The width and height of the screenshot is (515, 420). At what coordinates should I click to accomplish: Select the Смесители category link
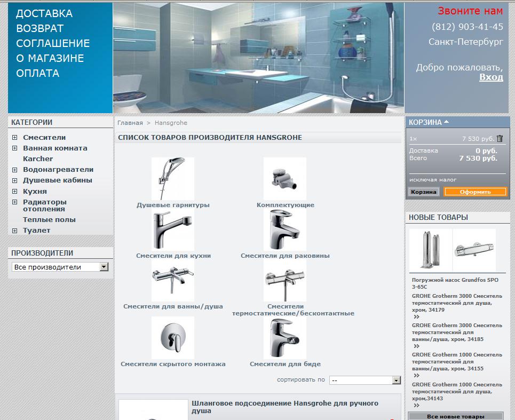tap(44, 138)
